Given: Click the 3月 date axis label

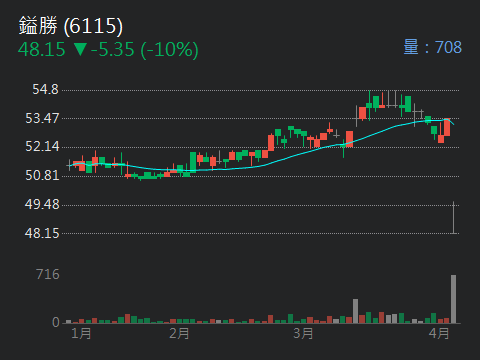Looking at the screenshot, I should point(303,333).
